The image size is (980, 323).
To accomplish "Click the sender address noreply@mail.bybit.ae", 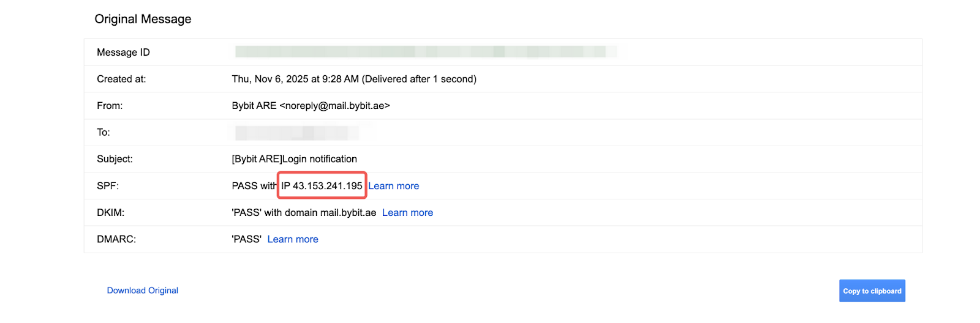I will [x=335, y=106].
